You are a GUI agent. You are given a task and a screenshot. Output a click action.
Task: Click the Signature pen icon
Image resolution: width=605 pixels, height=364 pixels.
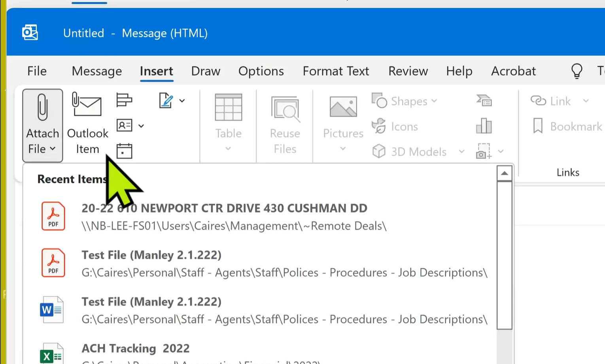pyautogui.click(x=166, y=100)
